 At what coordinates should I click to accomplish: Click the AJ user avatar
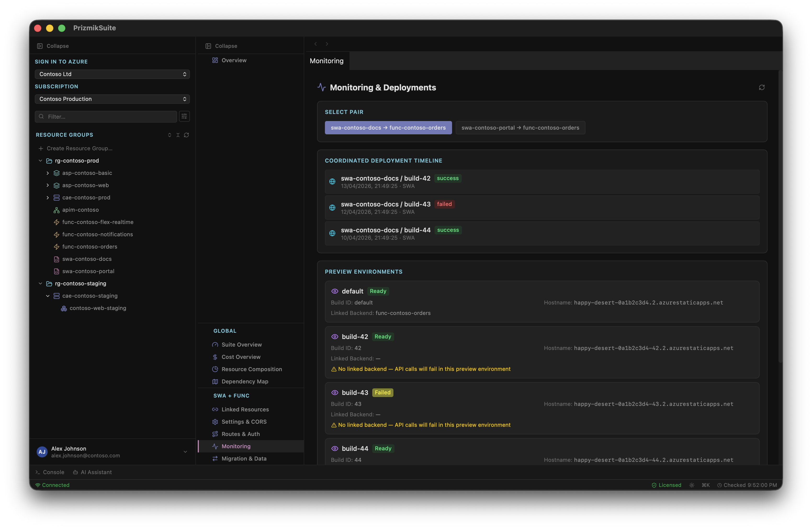click(42, 452)
